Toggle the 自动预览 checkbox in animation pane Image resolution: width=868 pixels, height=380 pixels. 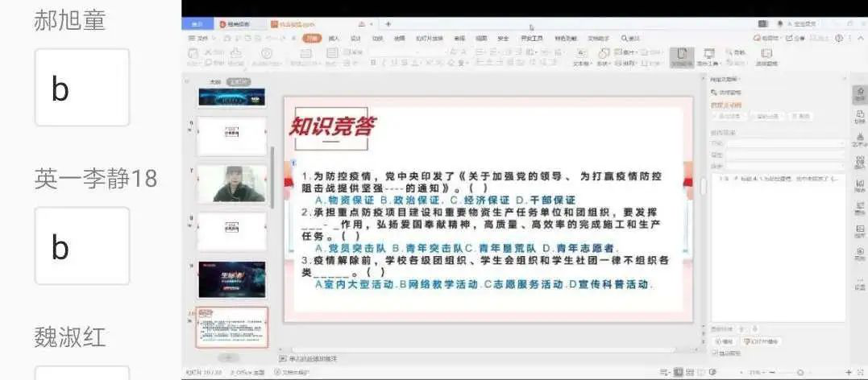point(715,353)
